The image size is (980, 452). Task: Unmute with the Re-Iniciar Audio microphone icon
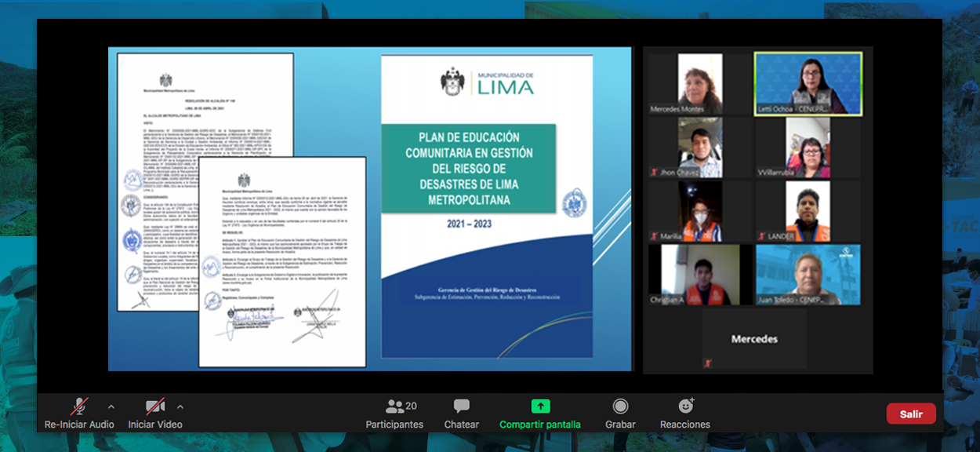click(x=79, y=406)
